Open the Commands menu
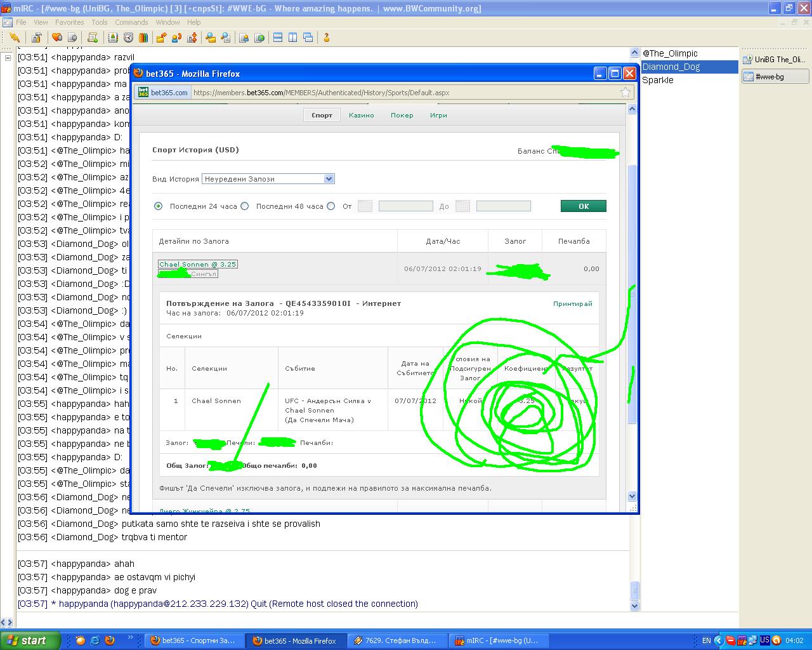Viewport: 812px width, 650px height. (x=131, y=22)
